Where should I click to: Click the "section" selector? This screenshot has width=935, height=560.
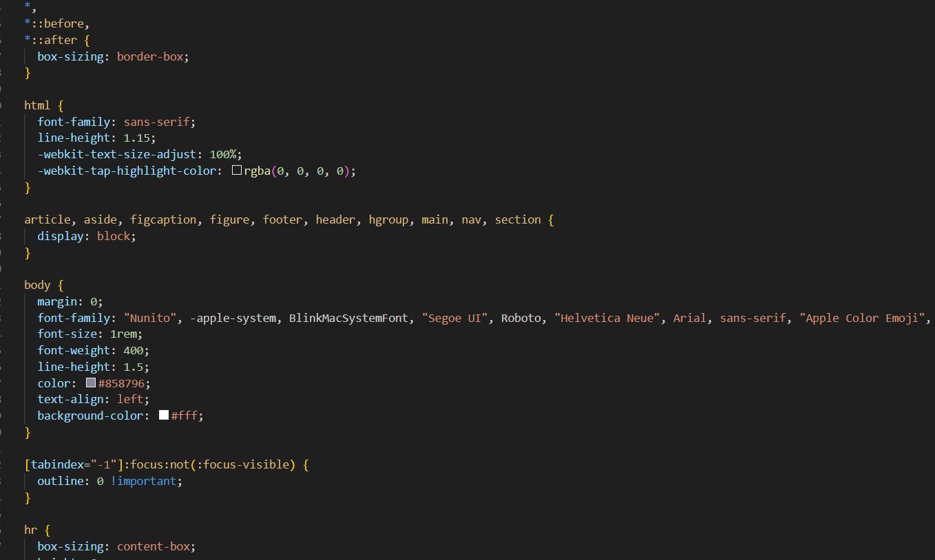click(518, 219)
